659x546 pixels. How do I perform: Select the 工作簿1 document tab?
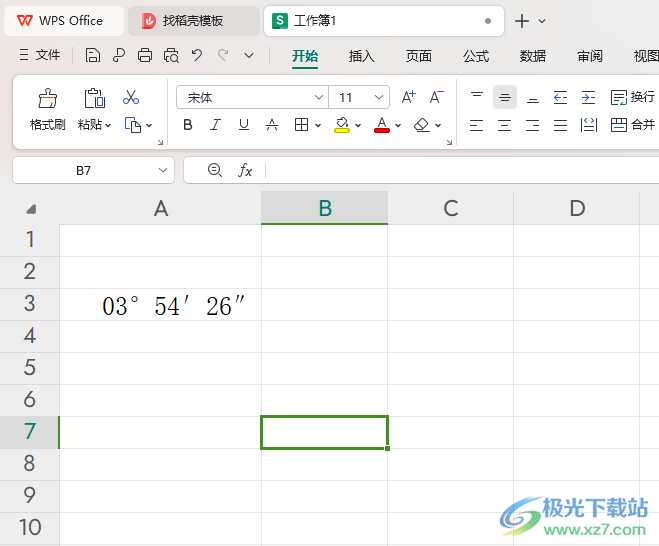(x=384, y=21)
